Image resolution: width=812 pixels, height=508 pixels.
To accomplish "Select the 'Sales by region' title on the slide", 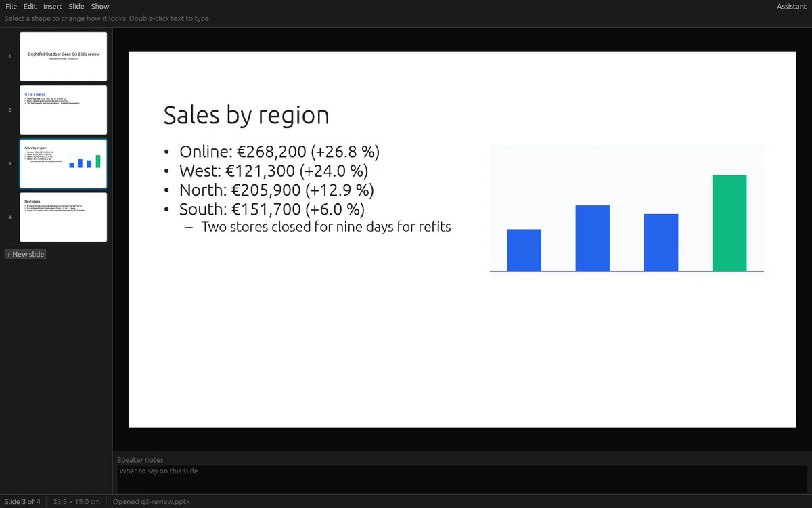I will (246, 115).
